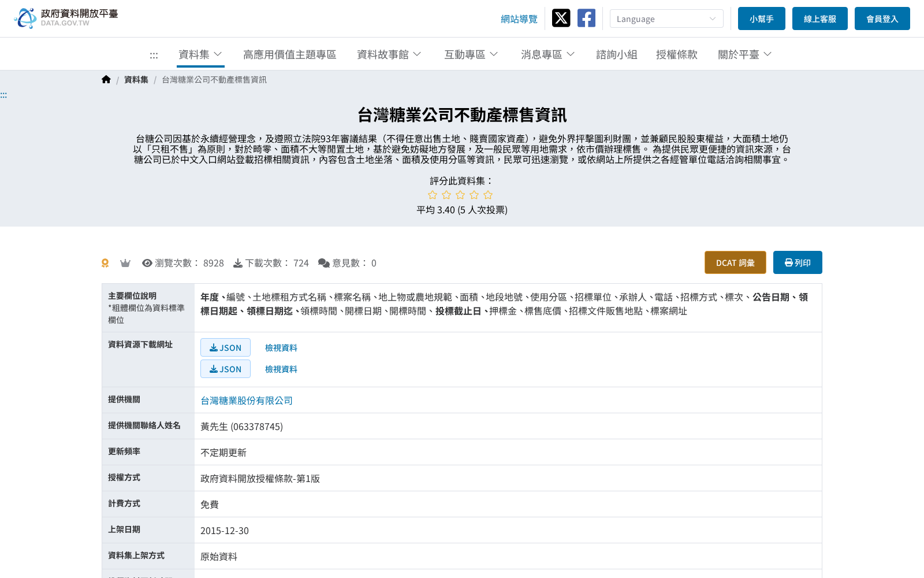Screen dimensions: 924x578
Task: Click the 原始資料 value
Action: click(x=219, y=557)
